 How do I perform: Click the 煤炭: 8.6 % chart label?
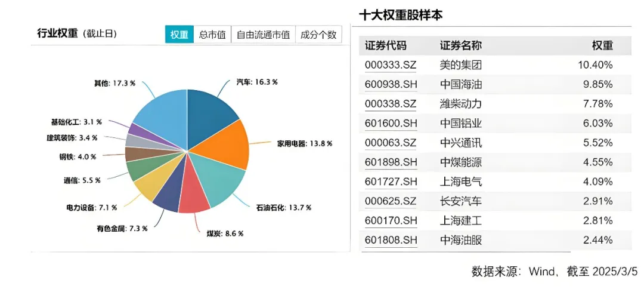tap(225, 233)
